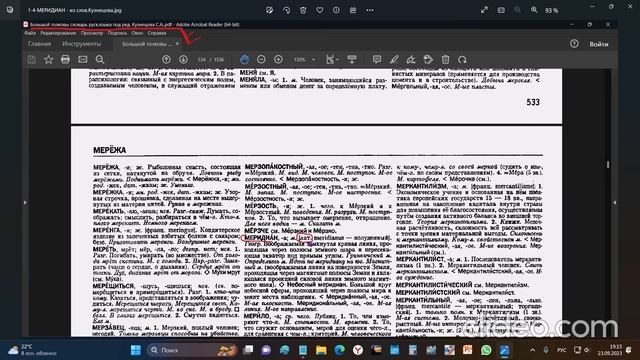Viewport: 640px width, 360px height.
Task: Open File Explorer from the taskbar
Action: [x=321, y=350]
